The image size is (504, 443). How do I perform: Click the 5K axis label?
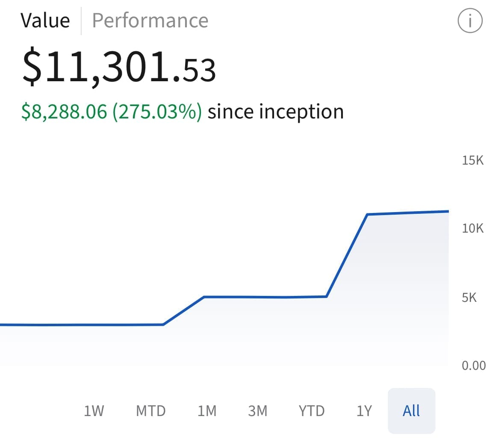(469, 298)
